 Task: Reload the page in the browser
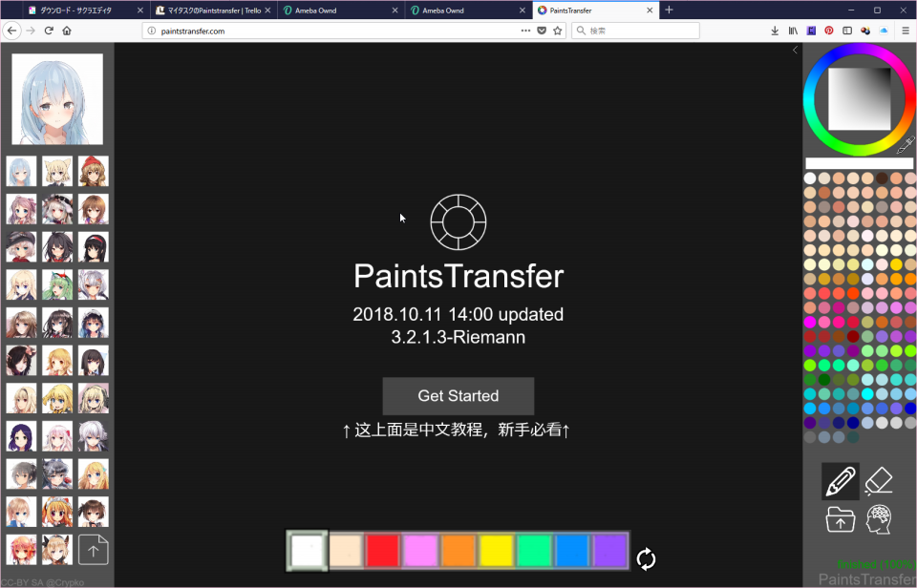coord(49,31)
